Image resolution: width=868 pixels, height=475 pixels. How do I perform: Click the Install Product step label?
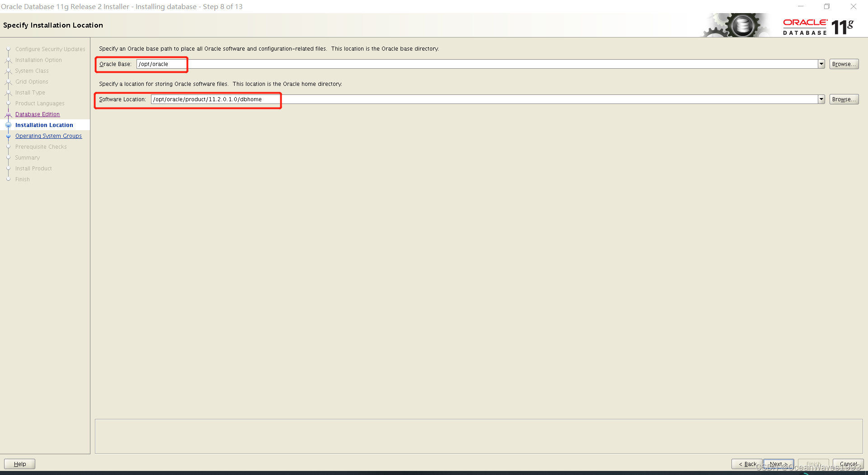click(x=33, y=169)
